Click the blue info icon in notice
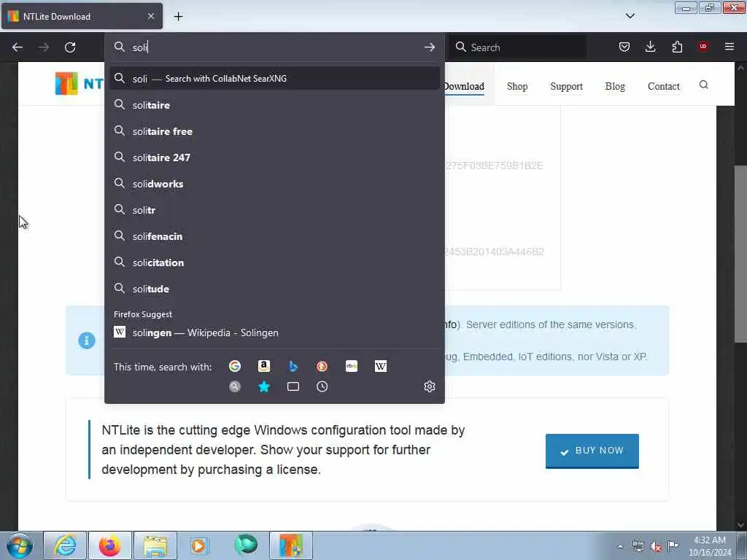Screen dimensions: 747x560 (x=87, y=341)
